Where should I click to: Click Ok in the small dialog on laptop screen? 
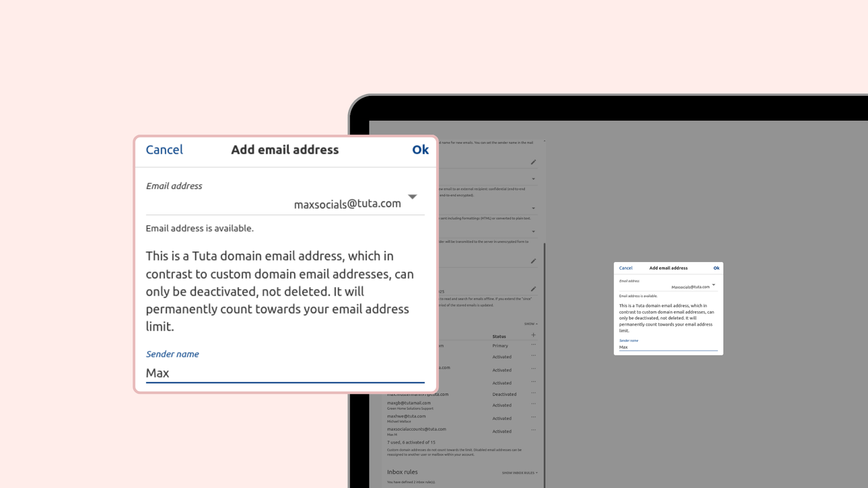tap(716, 268)
